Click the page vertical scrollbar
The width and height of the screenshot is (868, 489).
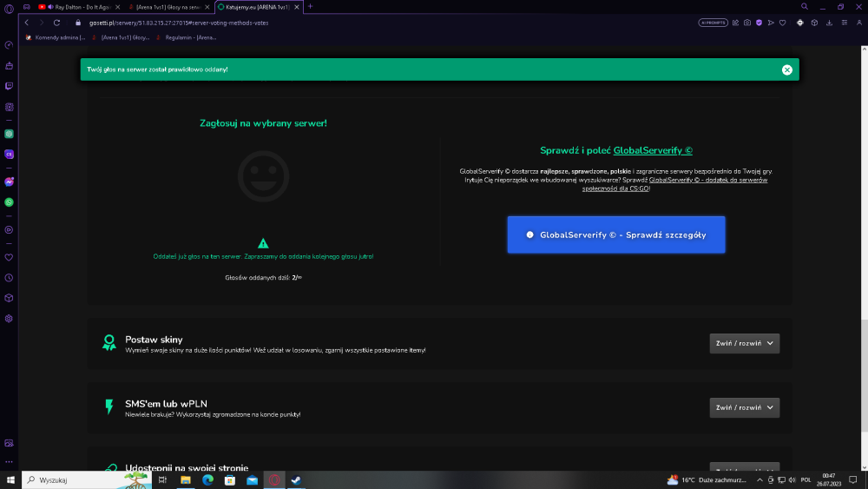[865, 377]
